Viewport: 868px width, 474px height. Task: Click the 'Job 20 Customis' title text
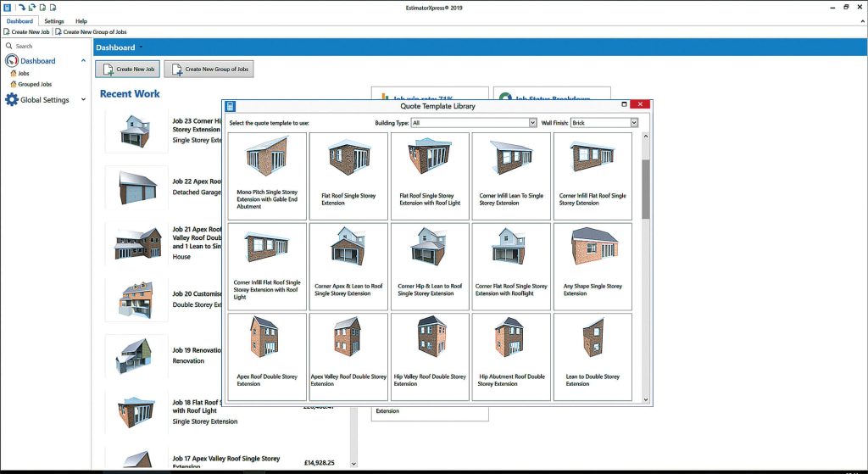click(197, 294)
